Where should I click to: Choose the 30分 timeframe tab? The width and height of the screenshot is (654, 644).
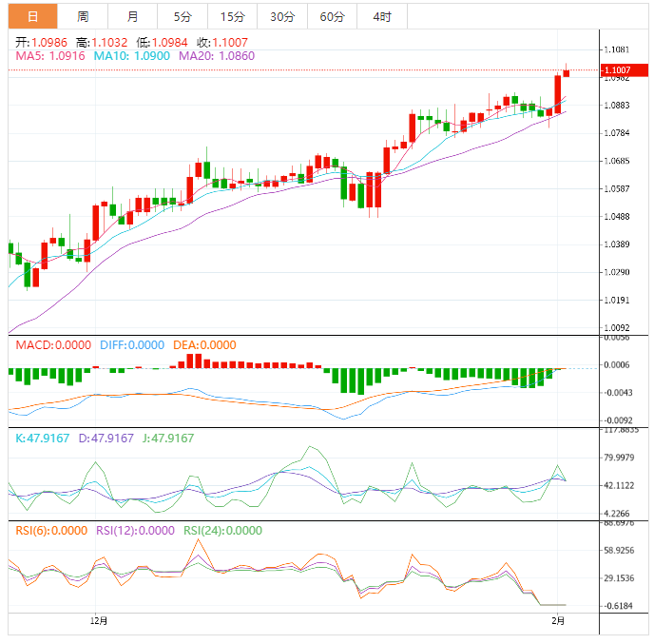[282, 16]
